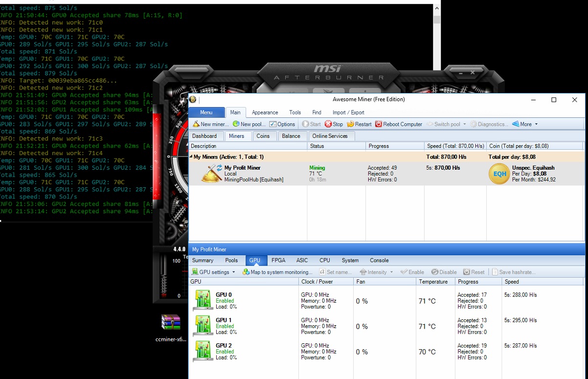The height and width of the screenshot is (379, 588).
Task: Click the Per Month: $244,92 text
Action: pos(534,179)
